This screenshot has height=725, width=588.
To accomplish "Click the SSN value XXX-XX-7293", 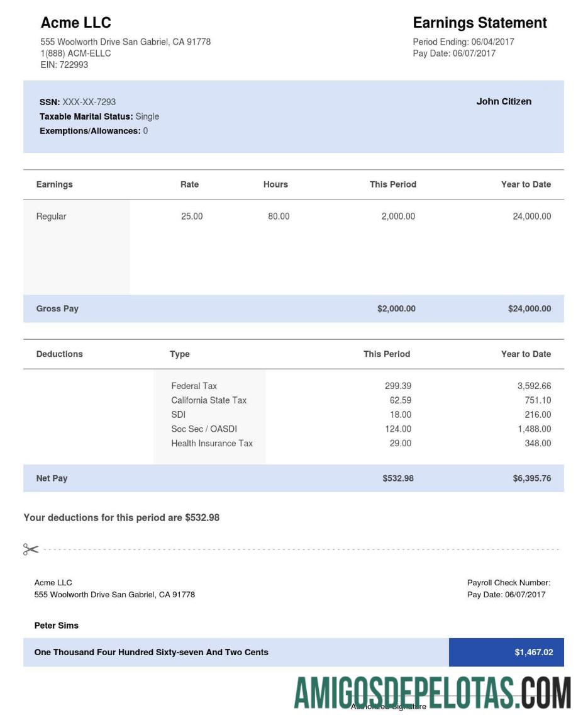I will pos(89,102).
